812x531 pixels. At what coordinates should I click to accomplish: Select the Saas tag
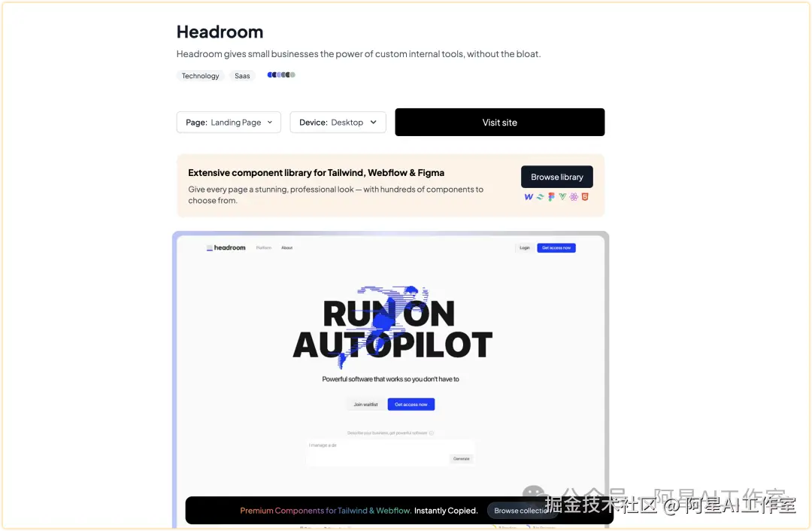pos(242,76)
